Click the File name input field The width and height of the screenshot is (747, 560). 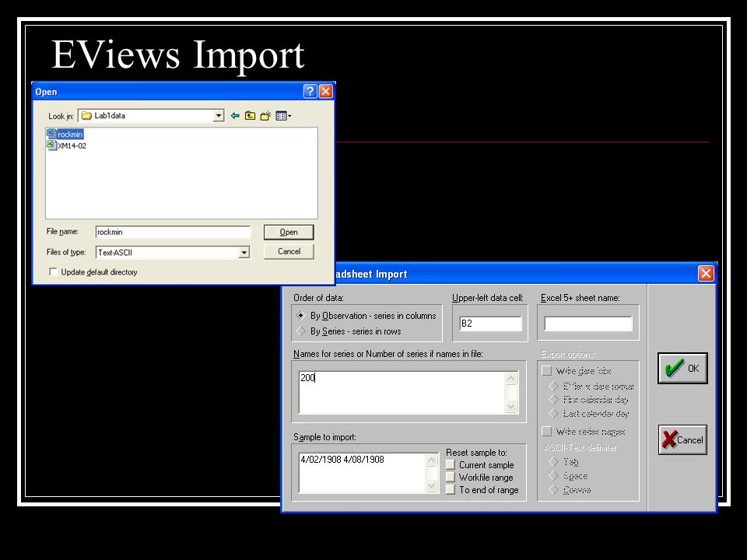pos(173,232)
